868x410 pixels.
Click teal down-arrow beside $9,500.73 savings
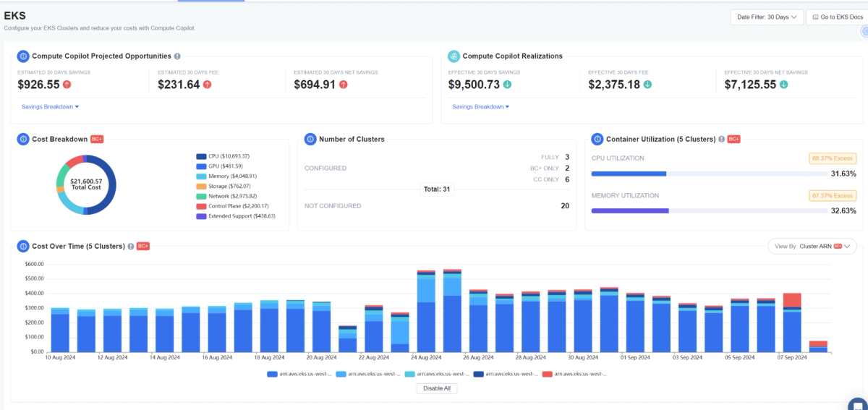tap(507, 85)
